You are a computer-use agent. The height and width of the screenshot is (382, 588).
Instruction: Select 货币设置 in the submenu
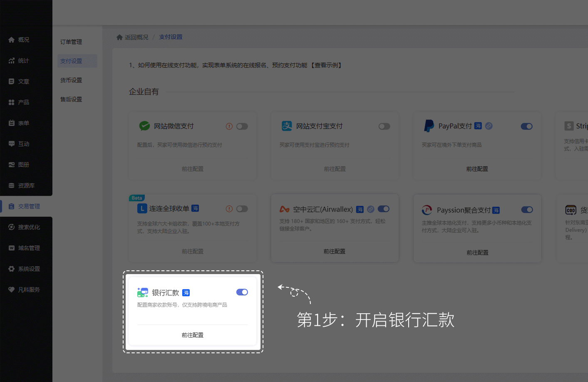coord(71,80)
